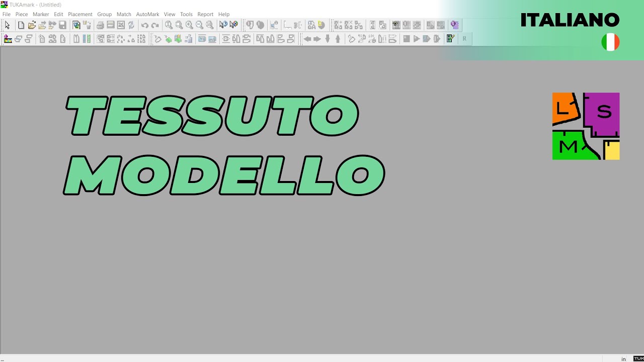This screenshot has height=362, width=644.
Task: Open the Placement menu
Action: 80,14
